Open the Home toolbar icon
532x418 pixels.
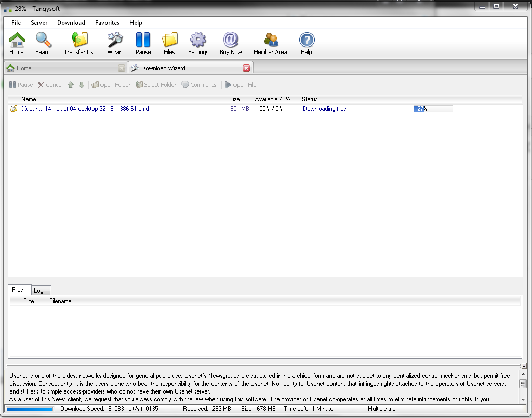pyautogui.click(x=17, y=44)
